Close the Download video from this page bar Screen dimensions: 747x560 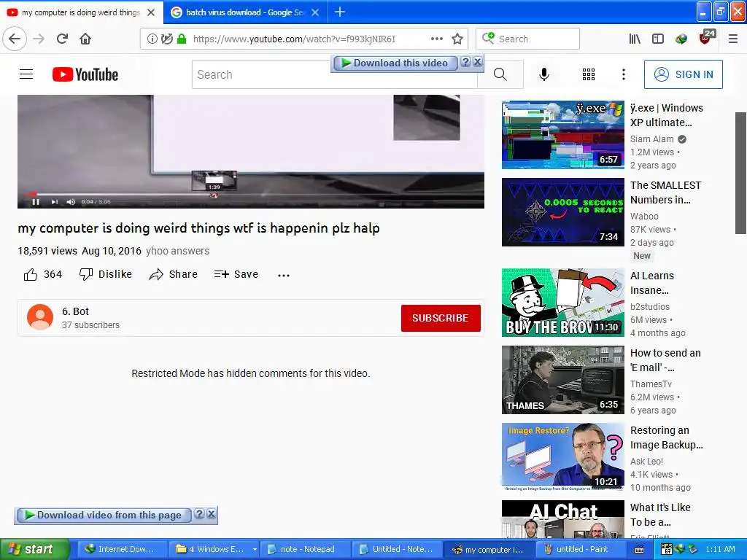coord(211,514)
